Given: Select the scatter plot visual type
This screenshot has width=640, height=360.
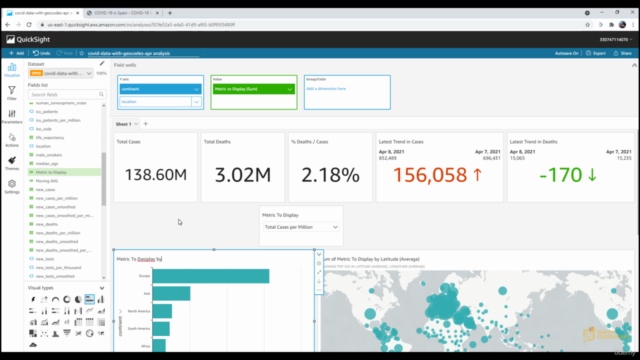Looking at the screenshot, I should pyautogui.click(x=44, y=333).
